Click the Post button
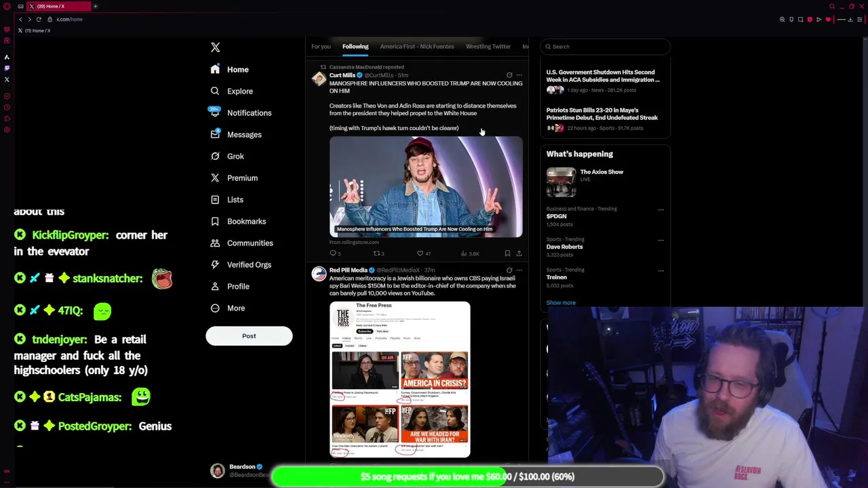 click(249, 335)
